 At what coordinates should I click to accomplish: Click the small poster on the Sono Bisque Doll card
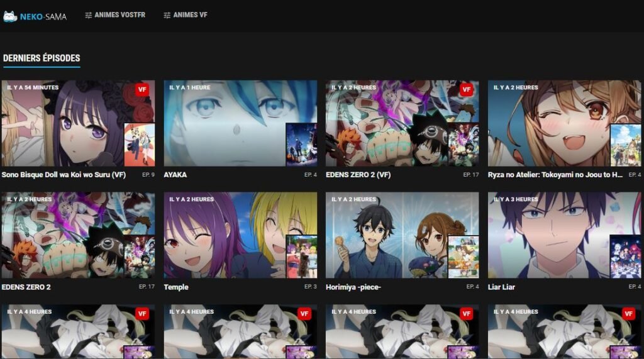[x=140, y=145]
